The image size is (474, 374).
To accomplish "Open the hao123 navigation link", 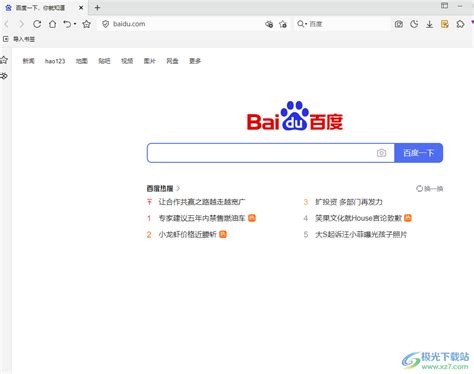I will (55, 61).
